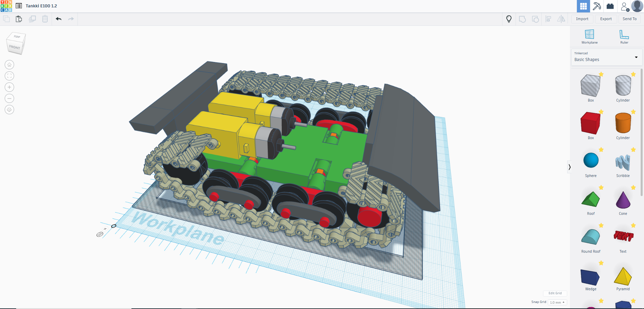Collapse the shapes panel with the chevron
Viewport: 644px width, 309px height.
click(569, 167)
